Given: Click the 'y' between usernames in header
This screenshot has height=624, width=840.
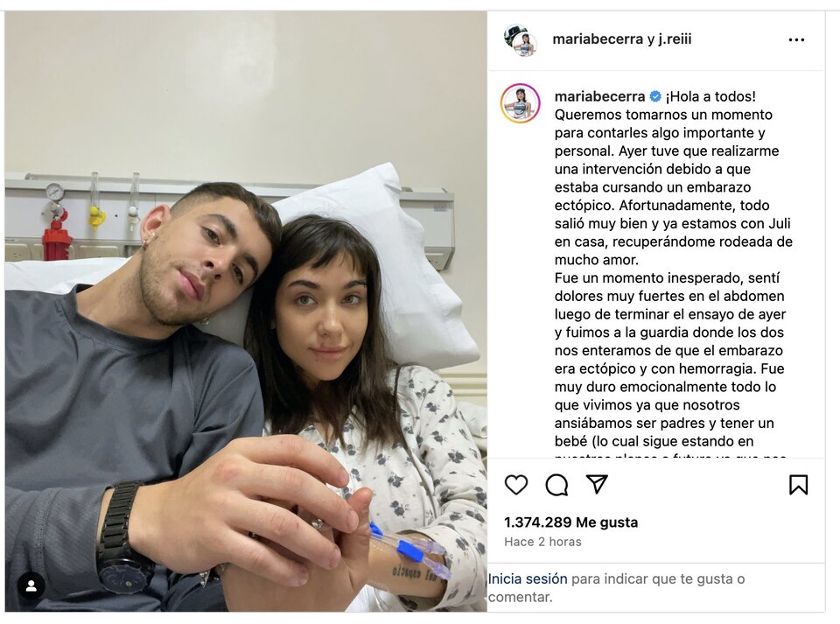Looking at the screenshot, I should 650,39.
